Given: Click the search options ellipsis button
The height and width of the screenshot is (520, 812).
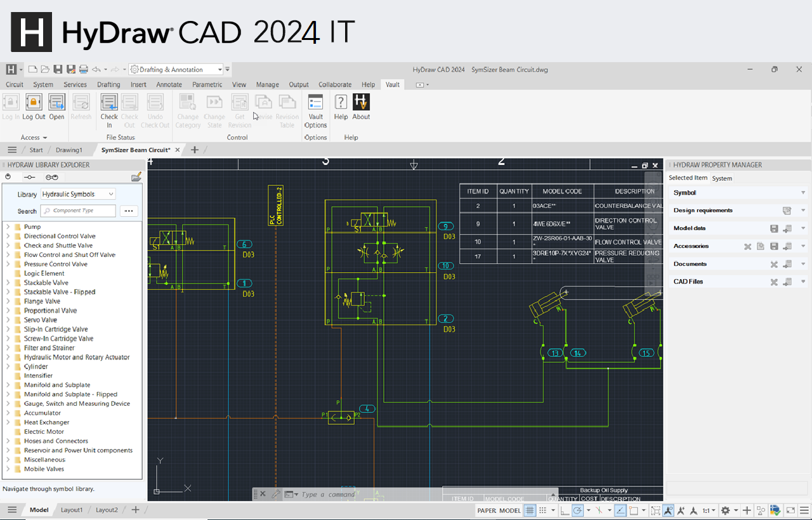Looking at the screenshot, I should pyautogui.click(x=129, y=211).
